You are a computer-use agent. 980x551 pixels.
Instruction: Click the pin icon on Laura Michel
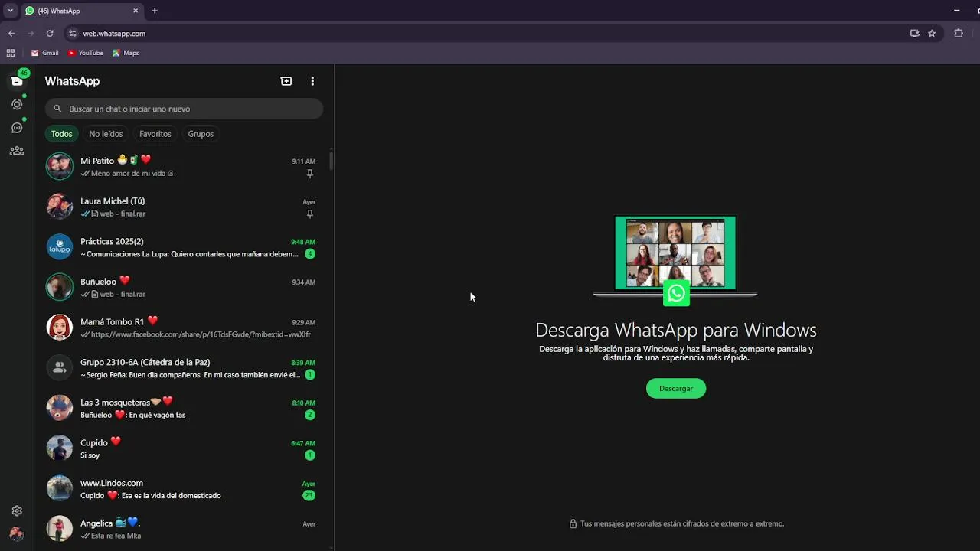coord(310,214)
